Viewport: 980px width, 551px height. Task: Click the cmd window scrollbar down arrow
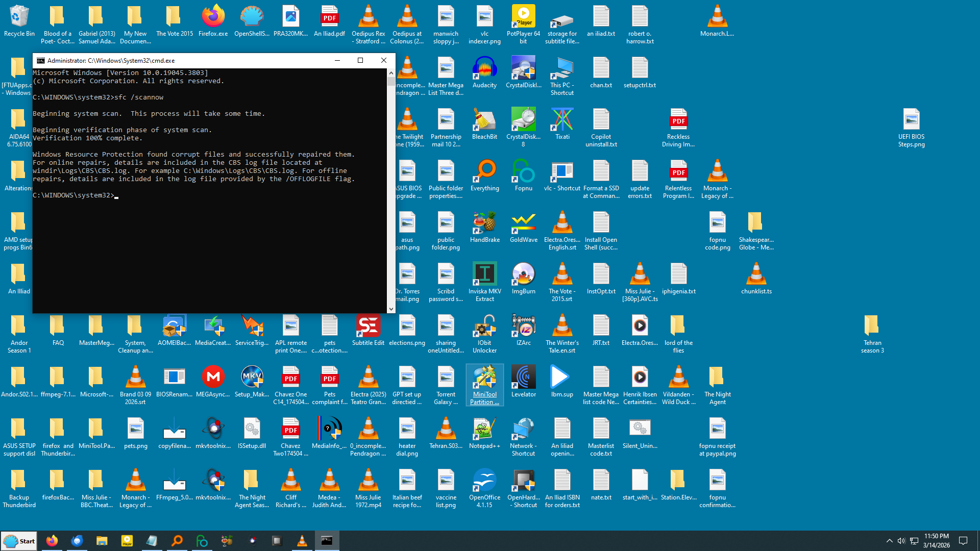(x=391, y=309)
